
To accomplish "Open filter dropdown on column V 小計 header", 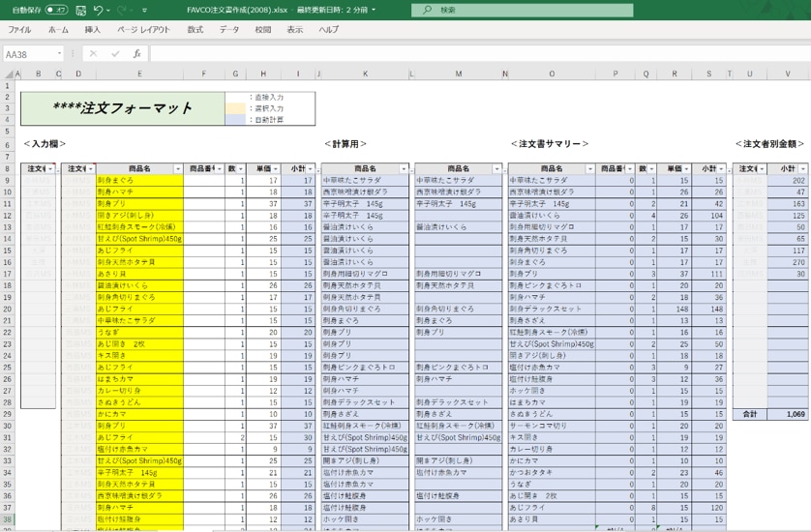I will point(802,169).
